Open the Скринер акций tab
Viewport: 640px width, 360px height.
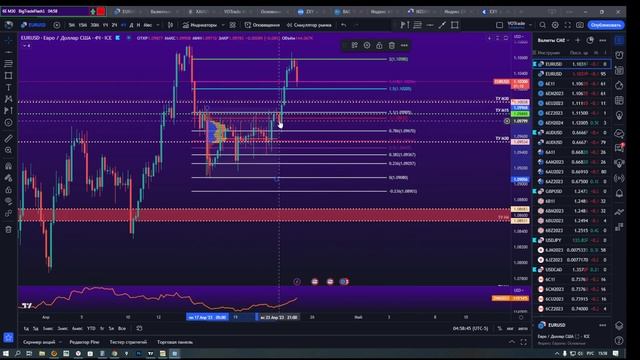pos(39,342)
